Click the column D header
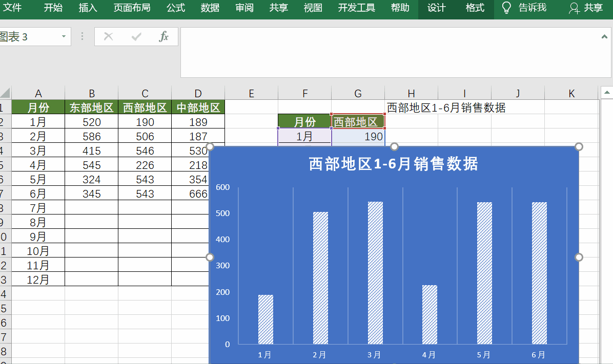Screen dimensions: 613x364 [x=198, y=93]
